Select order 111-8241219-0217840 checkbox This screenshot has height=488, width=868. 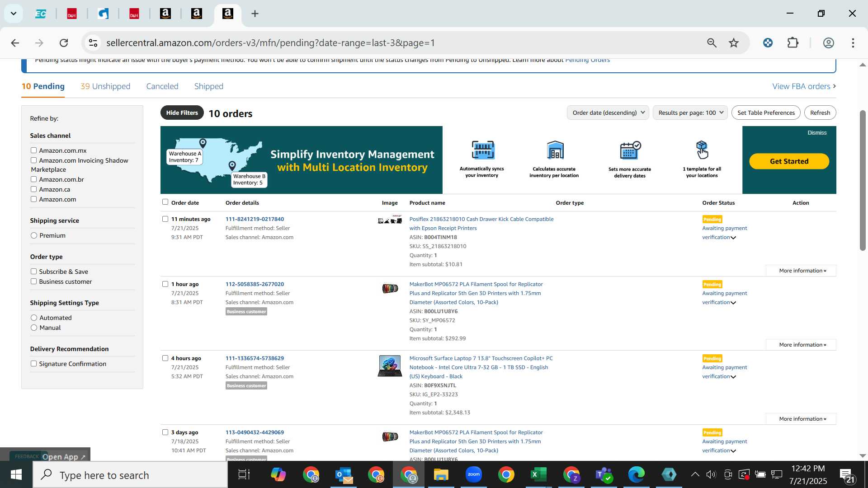[165, 219]
